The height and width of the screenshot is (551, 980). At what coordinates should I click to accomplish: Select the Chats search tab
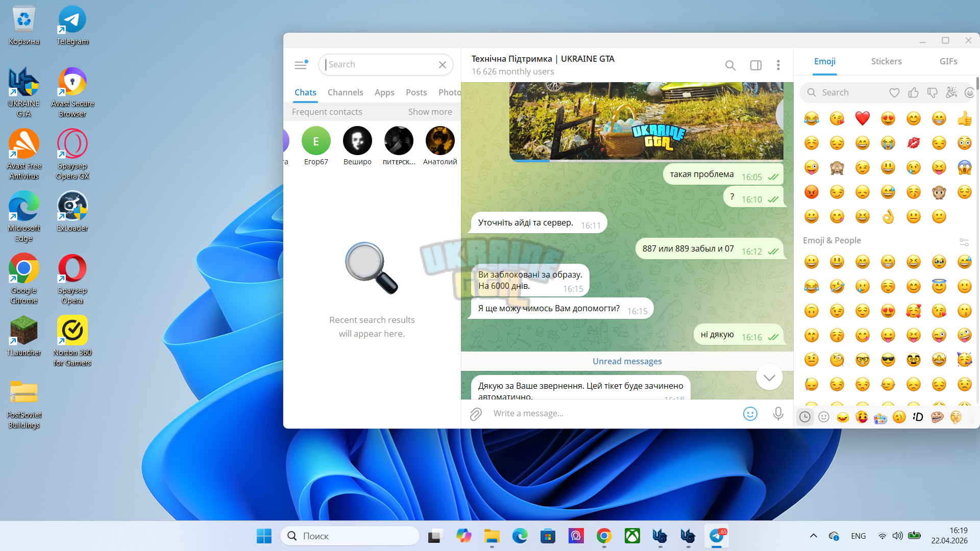[305, 92]
